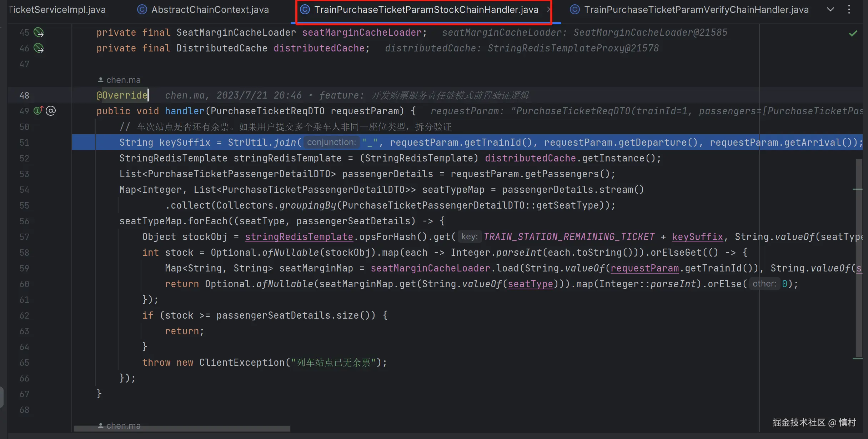Toggle a breakpoint at line number 57

pos(24,237)
